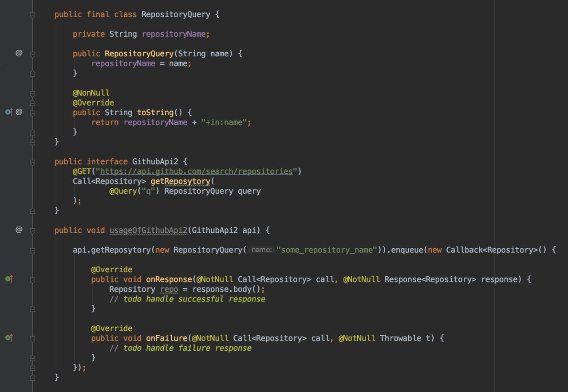Fold the RepositoryQuery(String name) constructor
This screenshot has height=392, width=568.
tap(32, 54)
